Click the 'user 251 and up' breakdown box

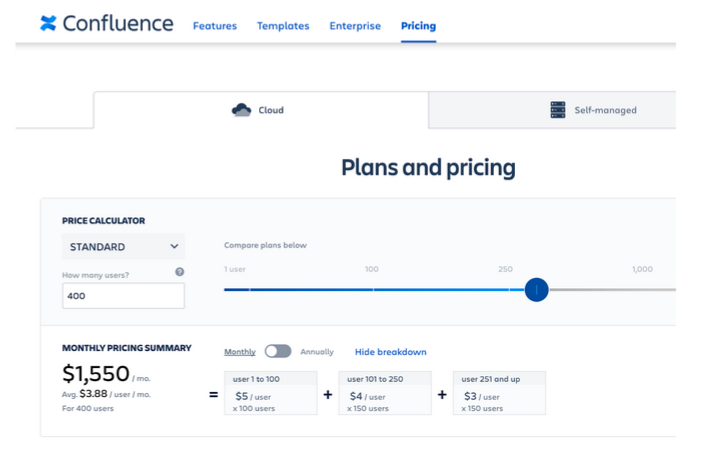click(499, 393)
